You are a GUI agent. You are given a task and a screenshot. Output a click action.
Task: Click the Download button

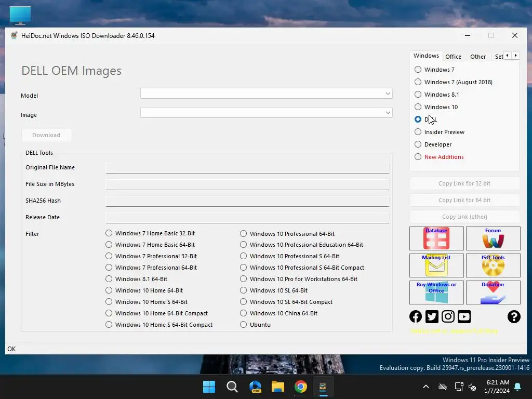tap(46, 135)
